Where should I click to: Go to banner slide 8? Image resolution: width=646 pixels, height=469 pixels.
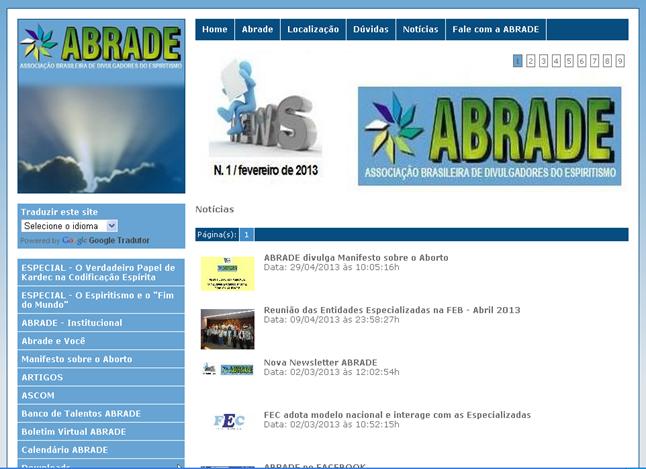[607, 61]
